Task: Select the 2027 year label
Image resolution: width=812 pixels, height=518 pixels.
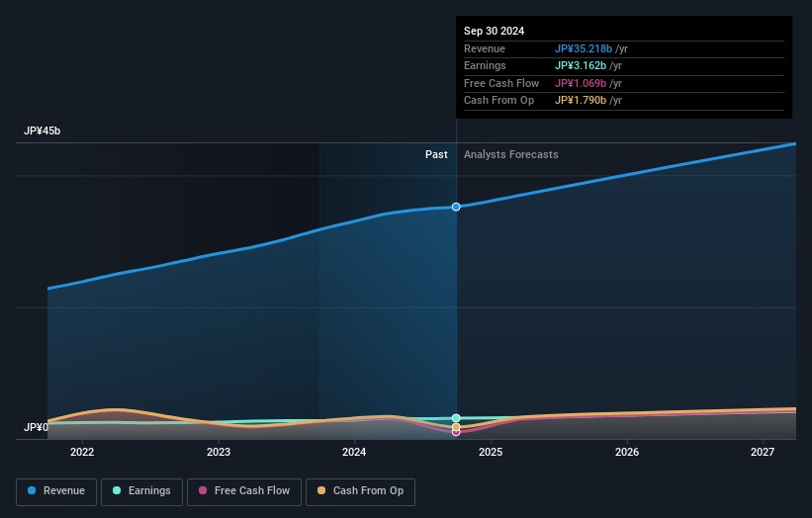Action: point(762,453)
